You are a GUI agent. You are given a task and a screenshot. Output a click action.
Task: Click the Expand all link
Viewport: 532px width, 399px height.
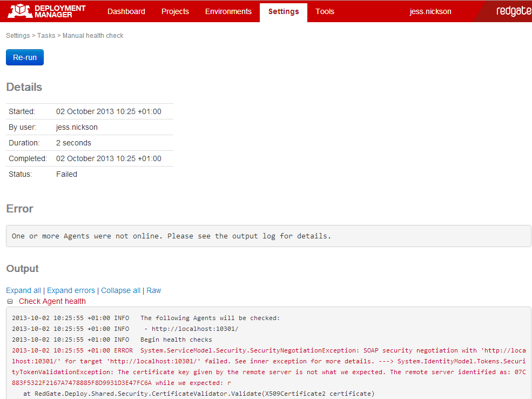(23, 290)
